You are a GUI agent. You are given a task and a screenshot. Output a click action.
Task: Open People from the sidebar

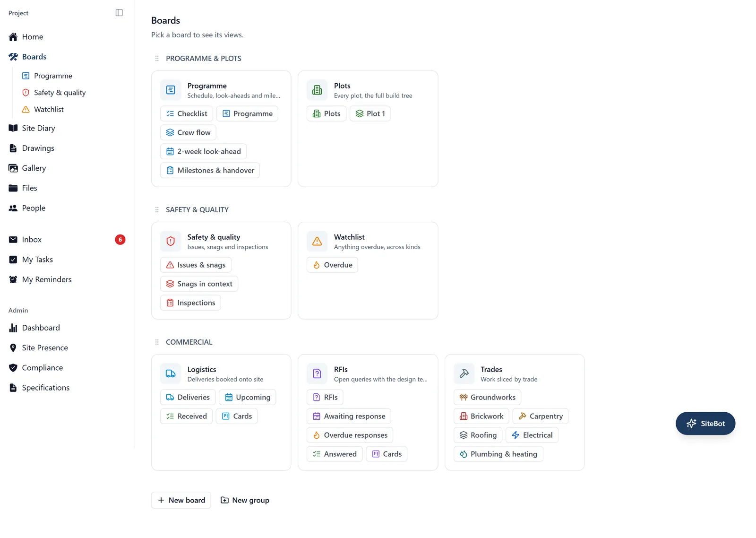[x=67, y=208]
